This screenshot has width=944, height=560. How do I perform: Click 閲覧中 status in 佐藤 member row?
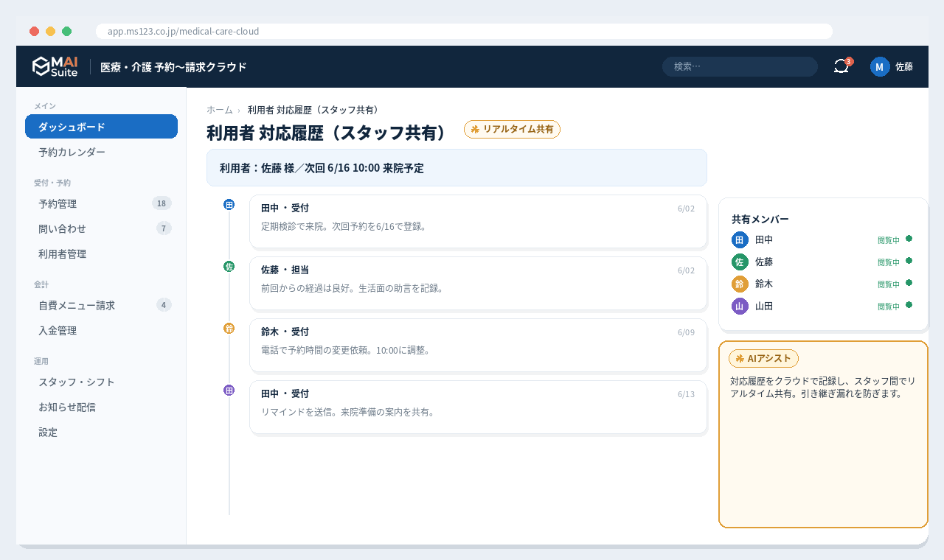[889, 262]
